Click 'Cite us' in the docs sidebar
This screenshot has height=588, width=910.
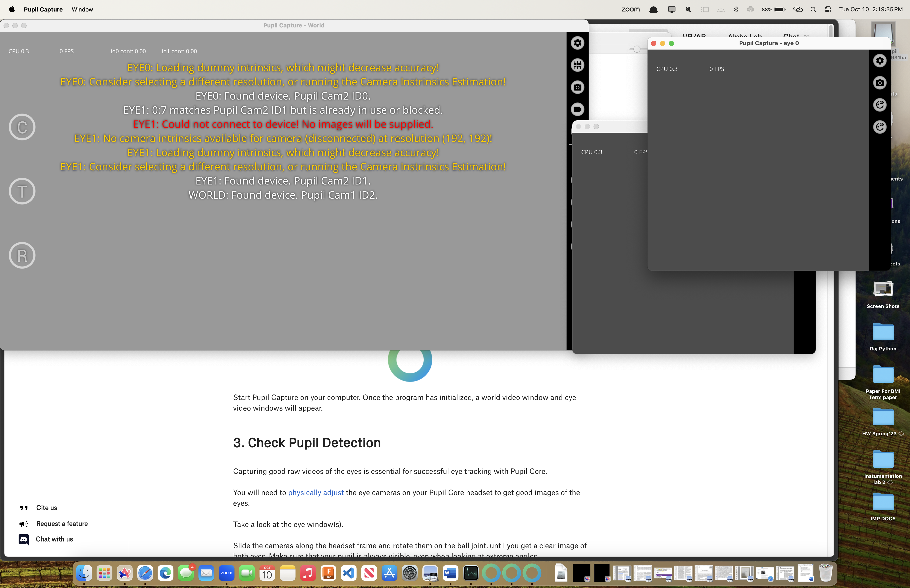pos(47,508)
